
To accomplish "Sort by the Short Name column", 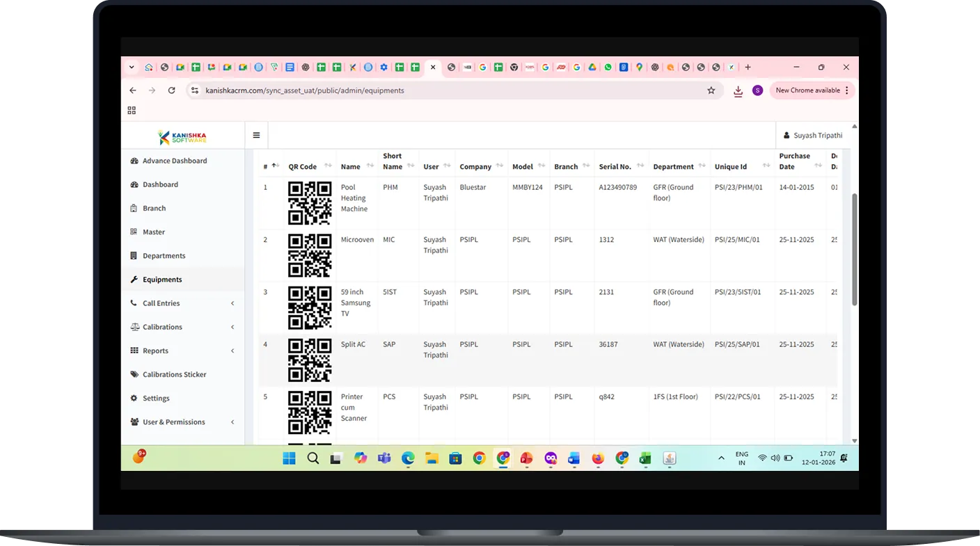I will (398, 161).
